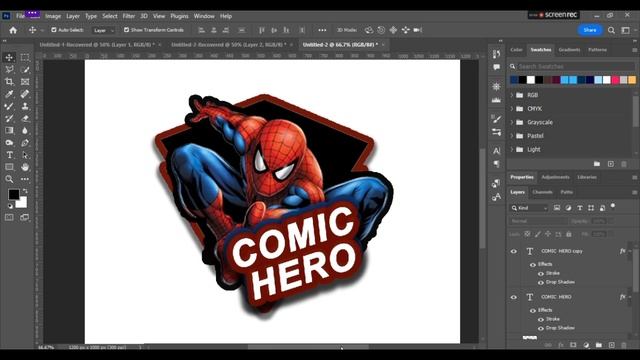
Task: Select the Rectangle shape tool
Action: (9, 167)
